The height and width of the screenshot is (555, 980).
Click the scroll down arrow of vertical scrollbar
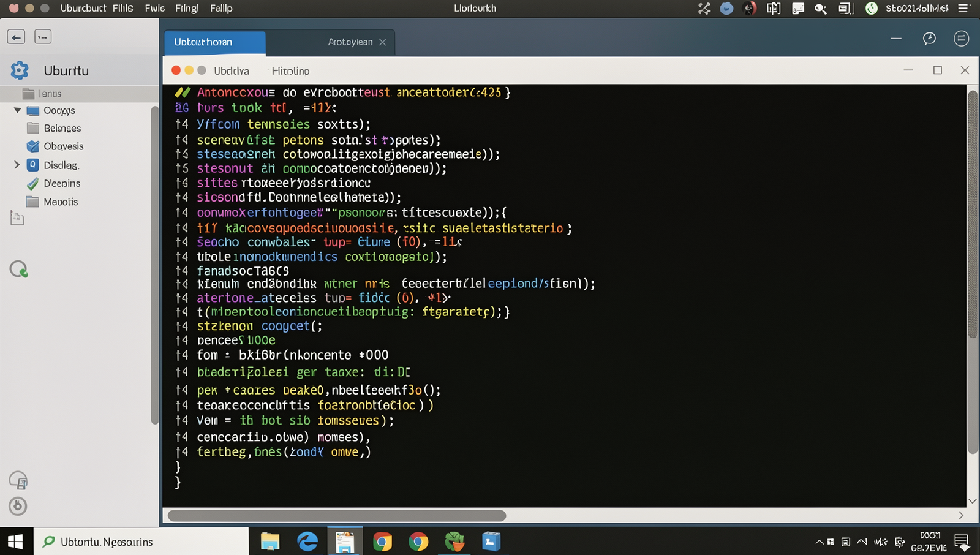pyautogui.click(x=973, y=501)
